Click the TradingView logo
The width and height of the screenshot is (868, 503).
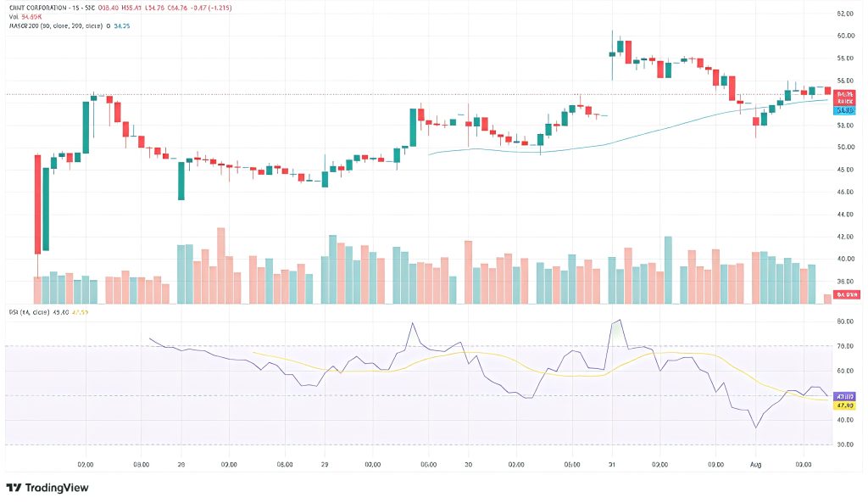point(47,488)
